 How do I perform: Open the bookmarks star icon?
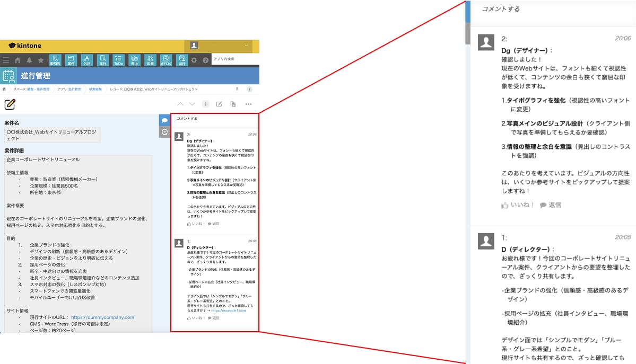41,60
